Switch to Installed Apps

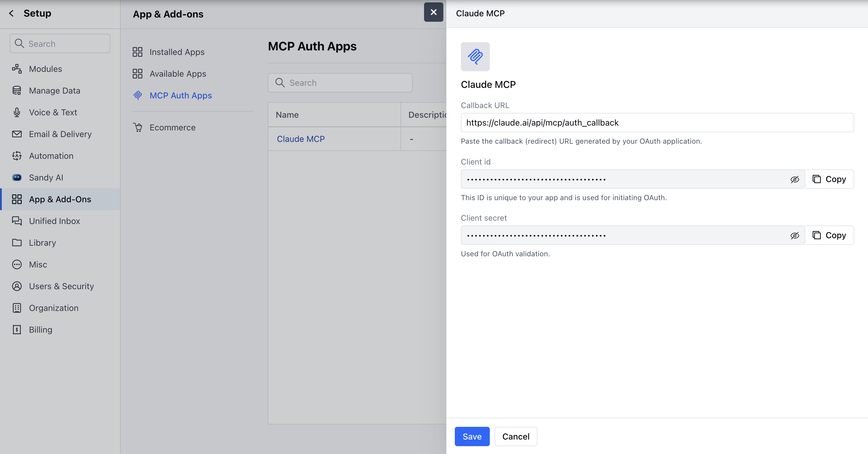(177, 52)
